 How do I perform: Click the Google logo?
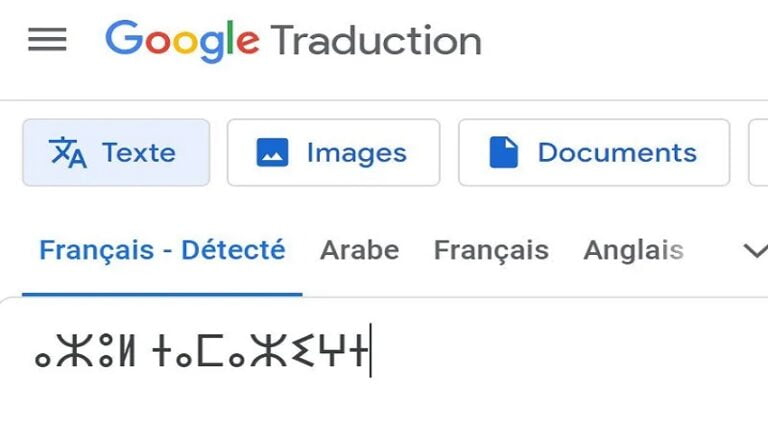[182, 41]
